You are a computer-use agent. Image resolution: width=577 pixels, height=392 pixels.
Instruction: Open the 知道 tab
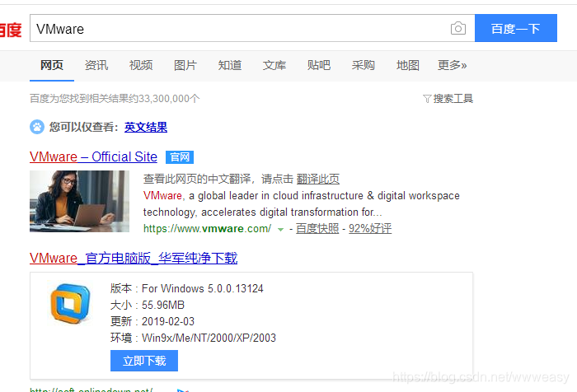(x=230, y=65)
